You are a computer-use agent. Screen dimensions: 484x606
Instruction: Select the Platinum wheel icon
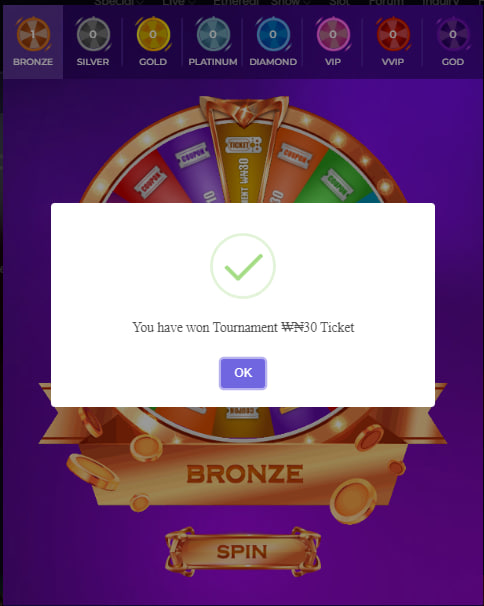point(213,34)
